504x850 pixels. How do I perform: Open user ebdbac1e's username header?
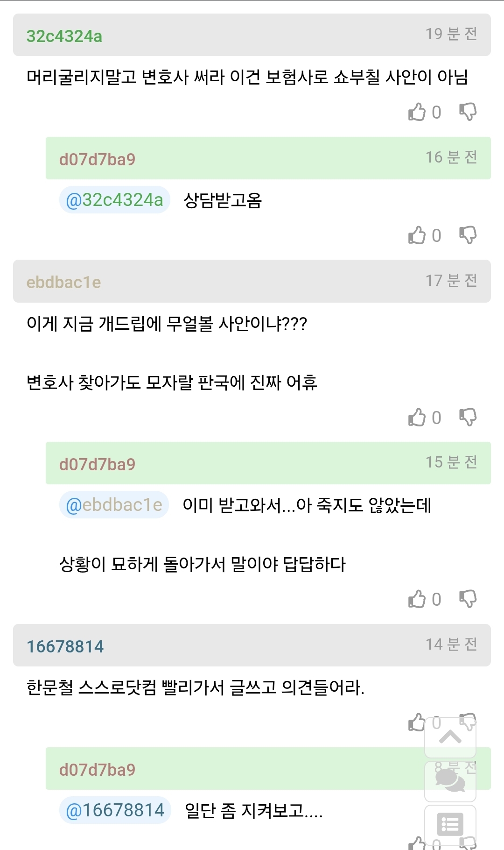[64, 282]
